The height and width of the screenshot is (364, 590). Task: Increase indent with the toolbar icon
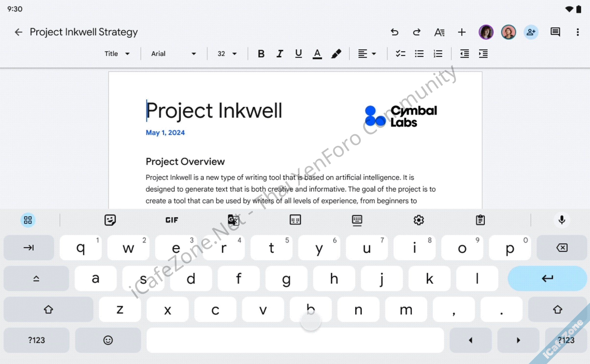(x=483, y=54)
